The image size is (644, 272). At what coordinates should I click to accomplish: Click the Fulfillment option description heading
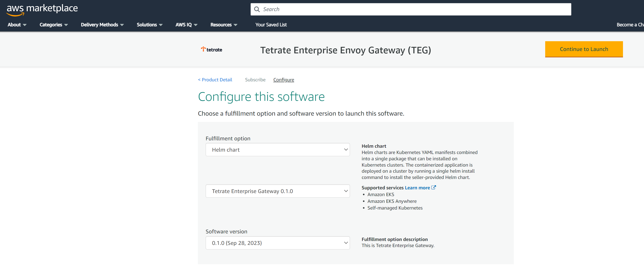pyautogui.click(x=395, y=239)
